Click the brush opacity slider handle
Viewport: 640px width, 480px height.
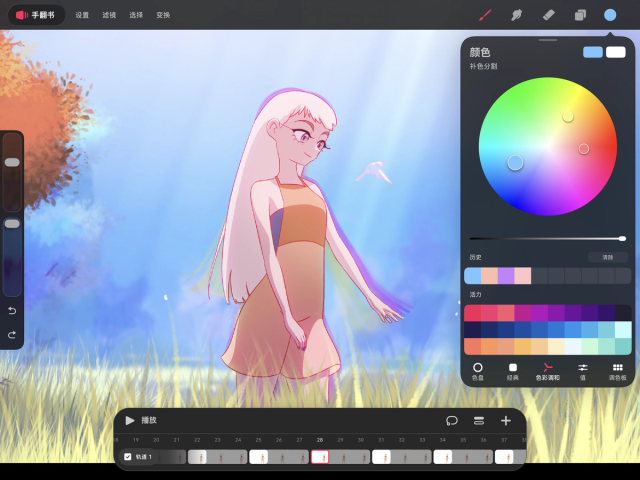[12, 224]
